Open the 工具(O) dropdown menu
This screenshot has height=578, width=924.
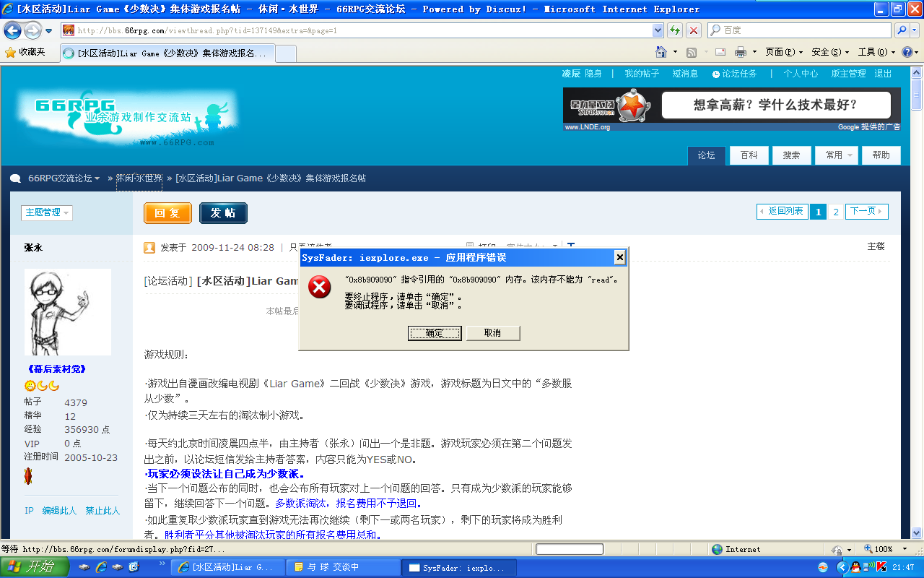click(876, 52)
